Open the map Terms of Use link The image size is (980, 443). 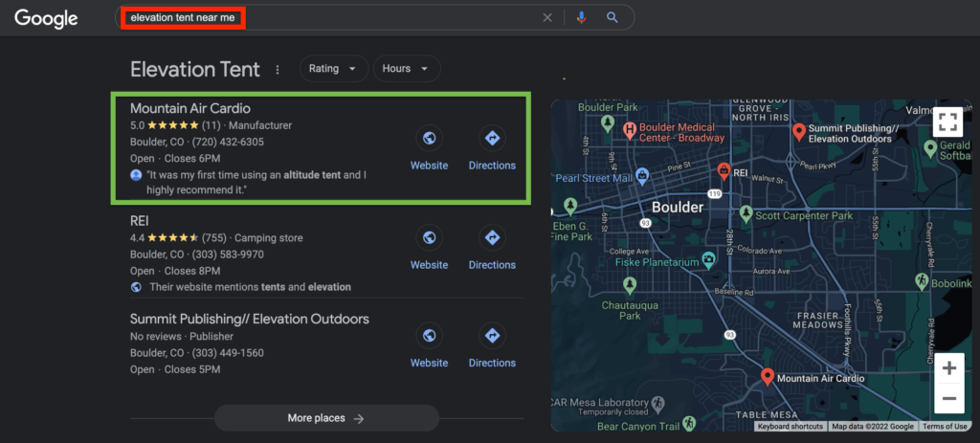[x=945, y=426]
